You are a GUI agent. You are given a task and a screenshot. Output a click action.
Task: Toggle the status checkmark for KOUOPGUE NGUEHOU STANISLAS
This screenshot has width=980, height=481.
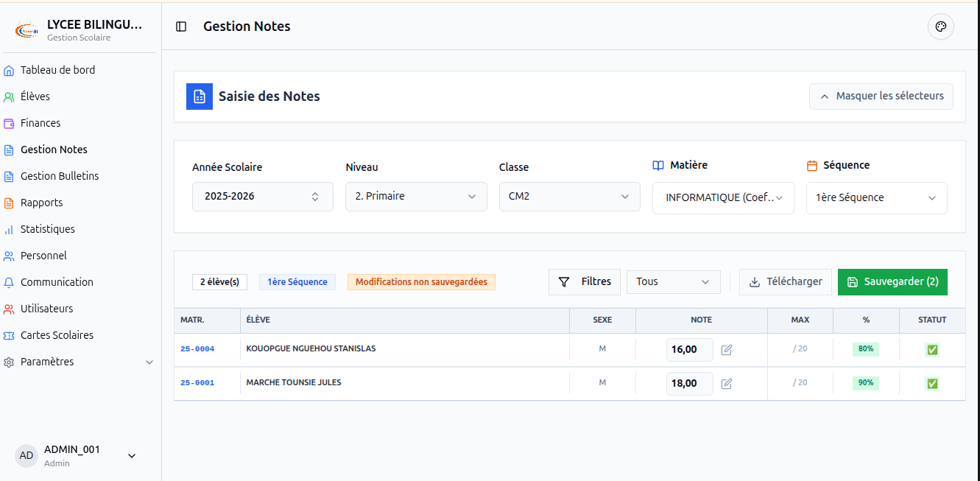(932, 350)
